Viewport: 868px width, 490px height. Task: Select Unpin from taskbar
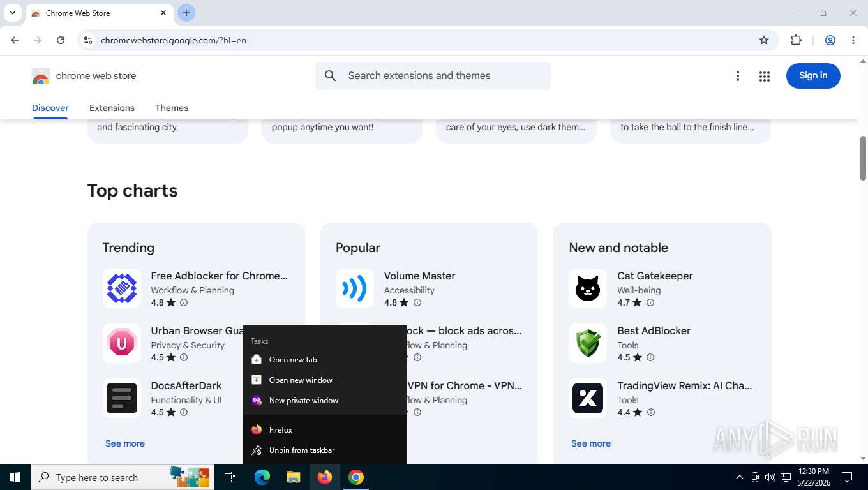point(325,450)
